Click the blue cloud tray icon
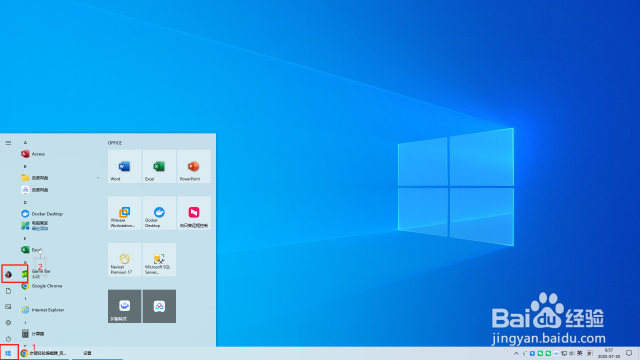Image resolution: width=640 pixels, height=360 pixels. (556, 353)
